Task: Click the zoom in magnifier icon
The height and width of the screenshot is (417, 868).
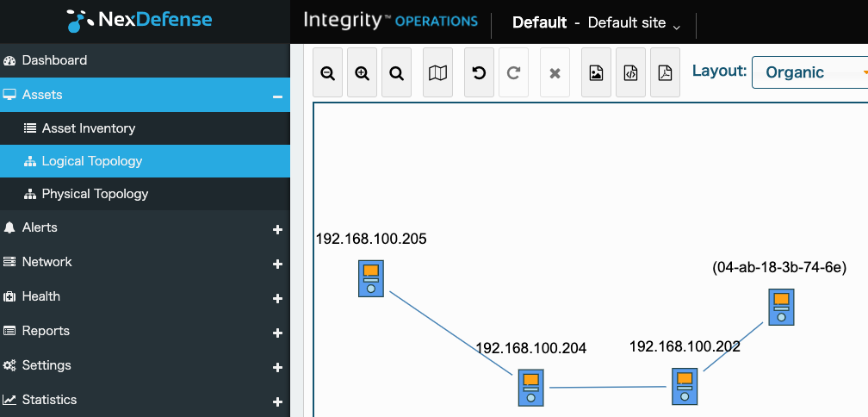Action: point(363,73)
